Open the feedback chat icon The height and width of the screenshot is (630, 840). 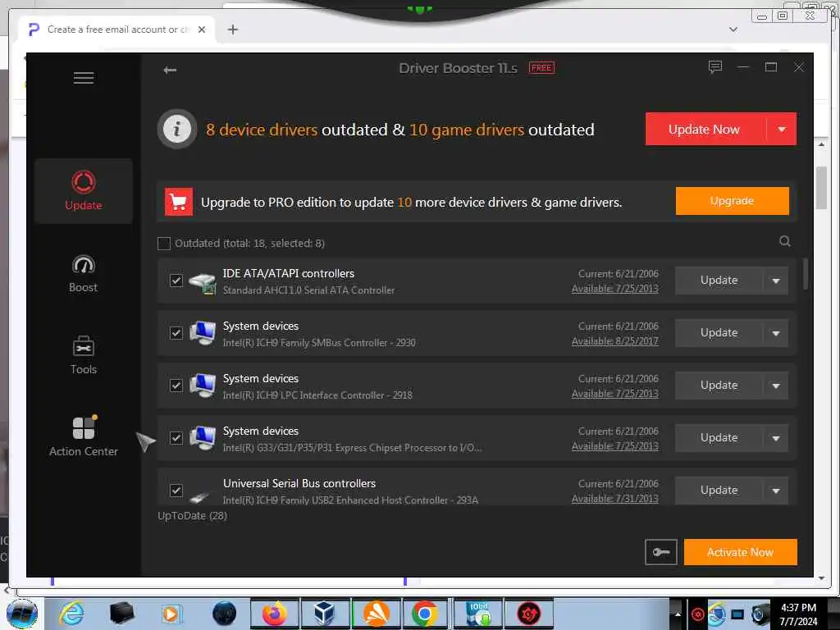click(x=714, y=67)
